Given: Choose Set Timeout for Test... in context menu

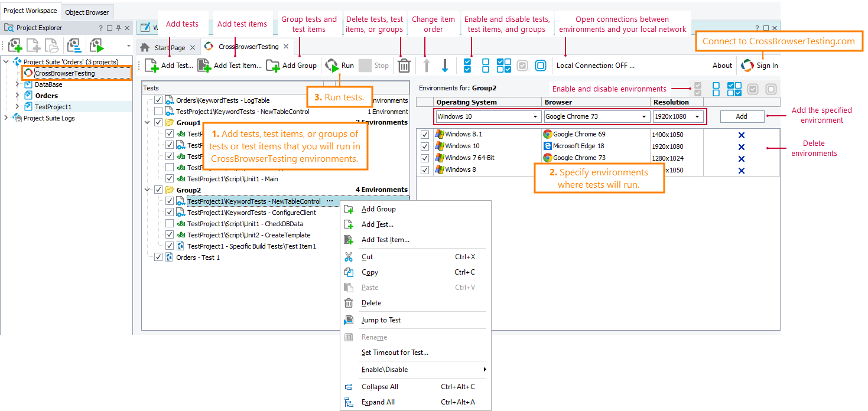Looking at the screenshot, I should [x=415, y=353].
